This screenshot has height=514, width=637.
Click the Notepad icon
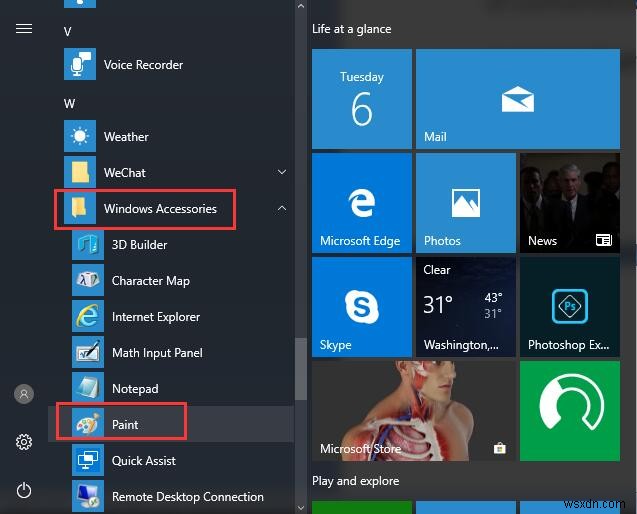pos(88,388)
